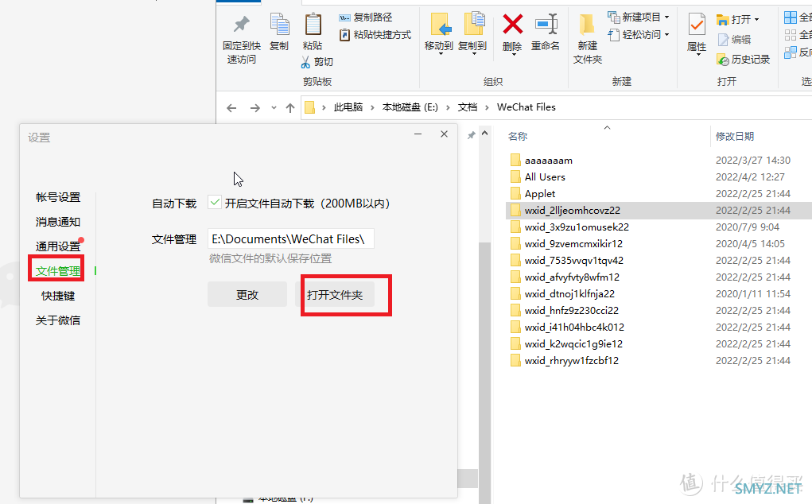812x504 pixels.
Task: Select folder wxid_k2wqcic1g9ie12
Action: coord(573,343)
